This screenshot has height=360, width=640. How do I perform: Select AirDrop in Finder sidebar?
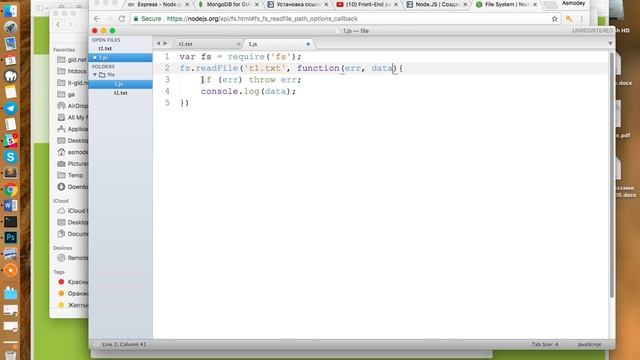pyautogui.click(x=73, y=106)
